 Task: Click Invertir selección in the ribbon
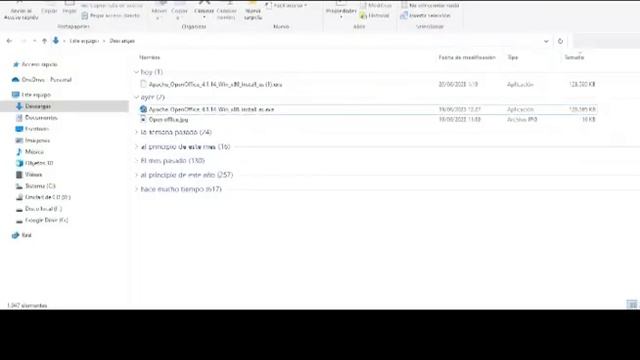click(425, 16)
